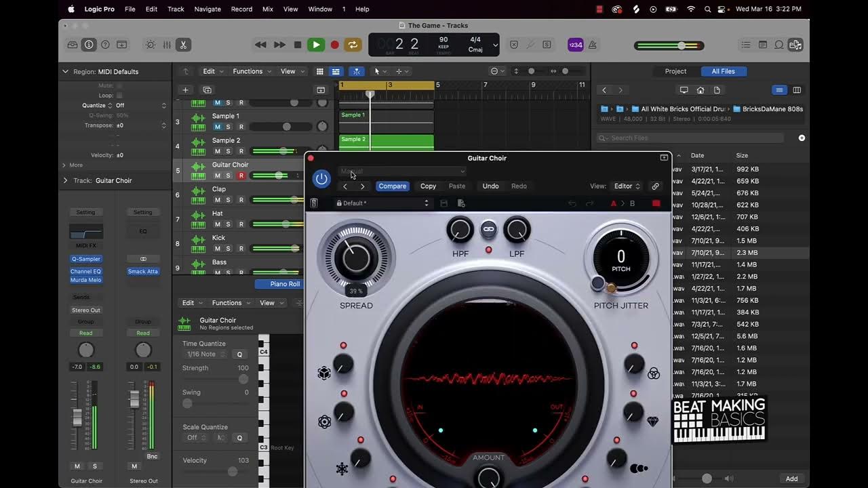This screenshot has height=488, width=868.
Task: Toggle the blue Catch playhead button
Action: point(357,71)
